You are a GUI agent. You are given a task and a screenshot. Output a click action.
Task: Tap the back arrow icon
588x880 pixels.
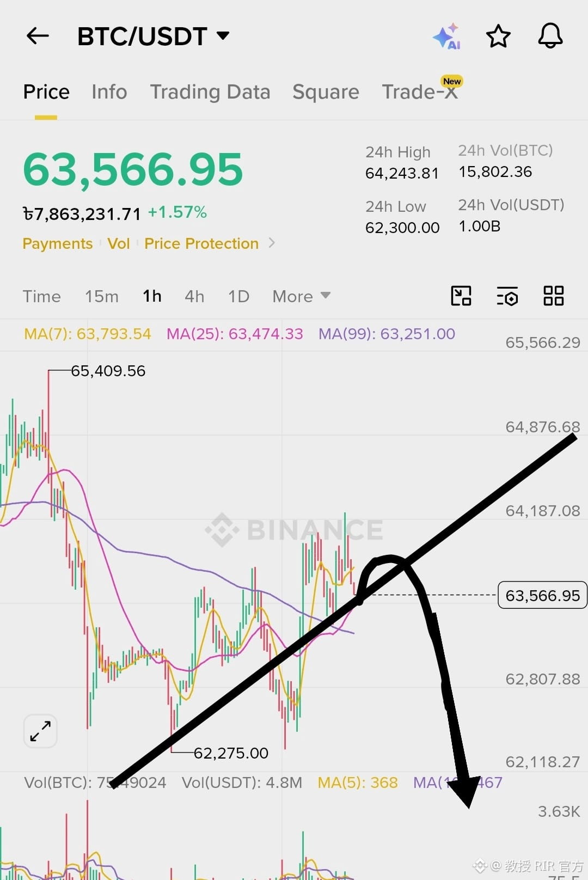(x=38, y=36)
